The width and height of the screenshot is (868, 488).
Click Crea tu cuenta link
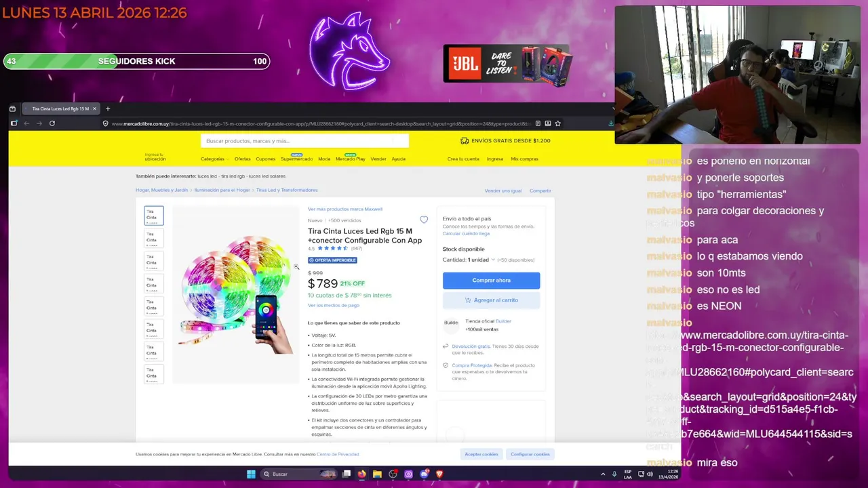pos(463,159)
